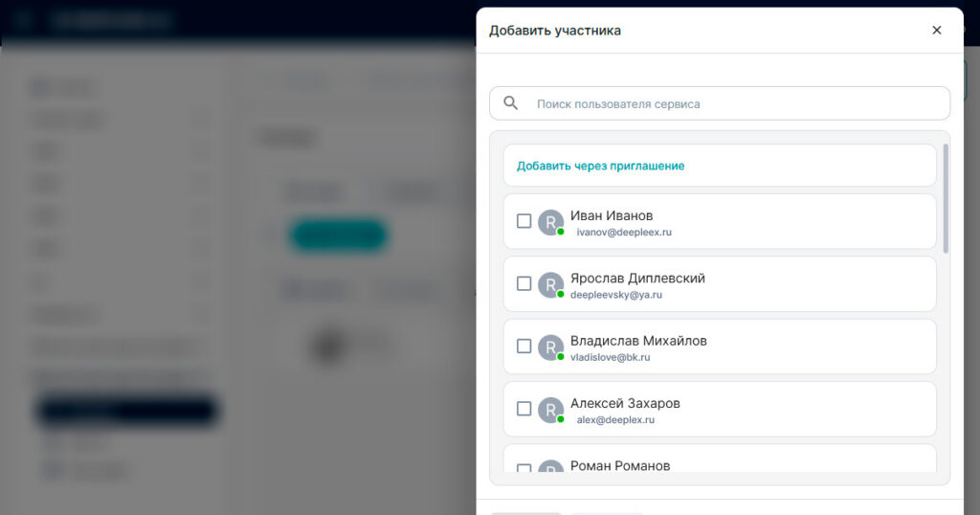Click the name Алексей Захаров
This screenshot has height=515, width=980.
pos(625,403)
